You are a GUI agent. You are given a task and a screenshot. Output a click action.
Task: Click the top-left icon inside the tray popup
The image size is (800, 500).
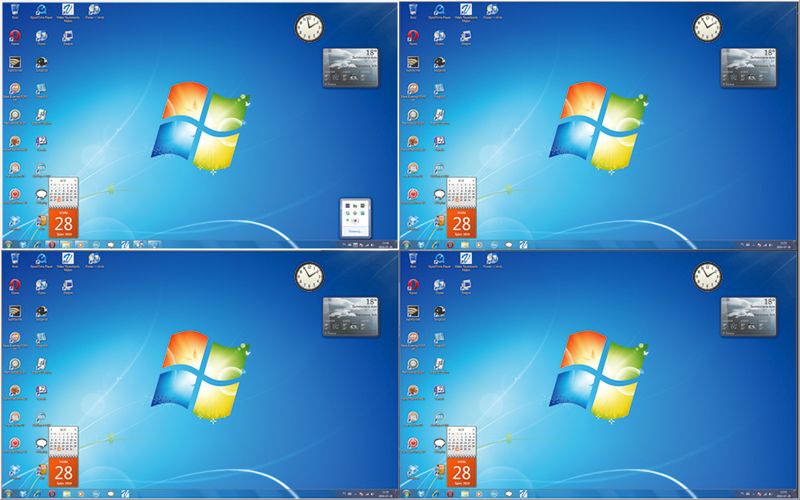[347, 206]
